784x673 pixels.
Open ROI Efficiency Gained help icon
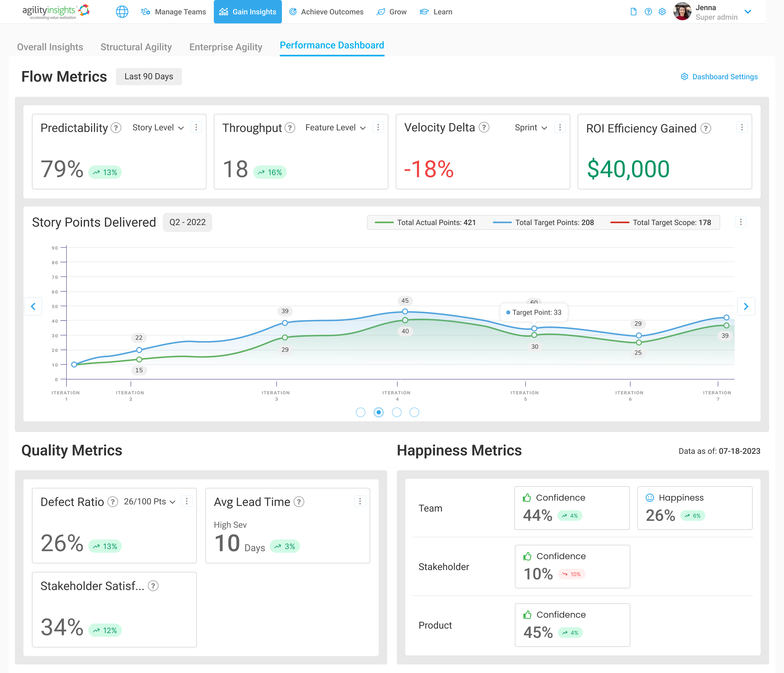point(706,128)
